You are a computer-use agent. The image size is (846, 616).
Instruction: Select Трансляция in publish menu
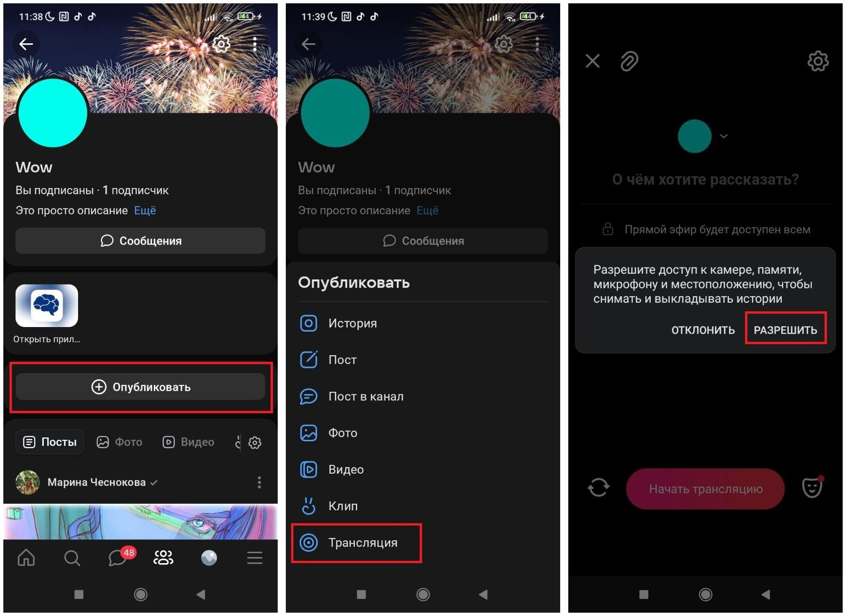pos(356,543)
